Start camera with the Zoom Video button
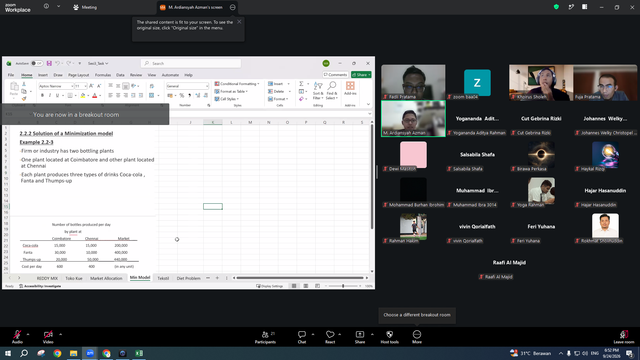Image resolution: width=640 pixels, height=360 pixels. 48,337
